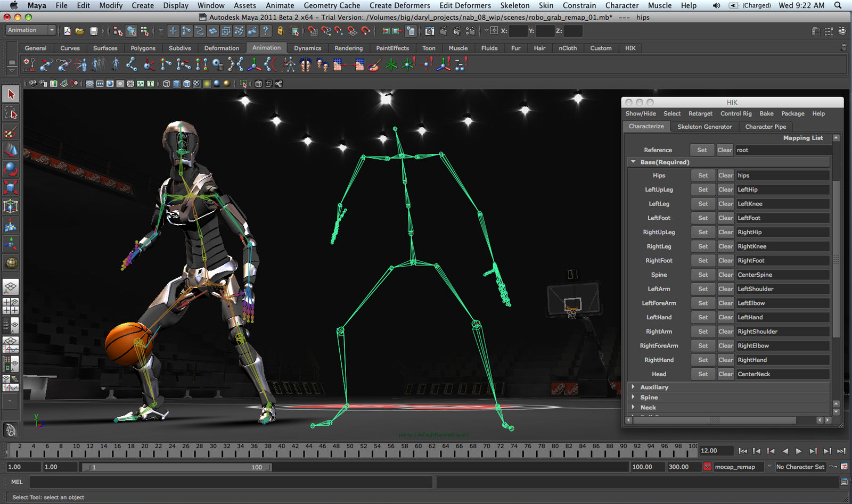
Task: Clear the LeftFoot mapping
Action: (725, 218)
